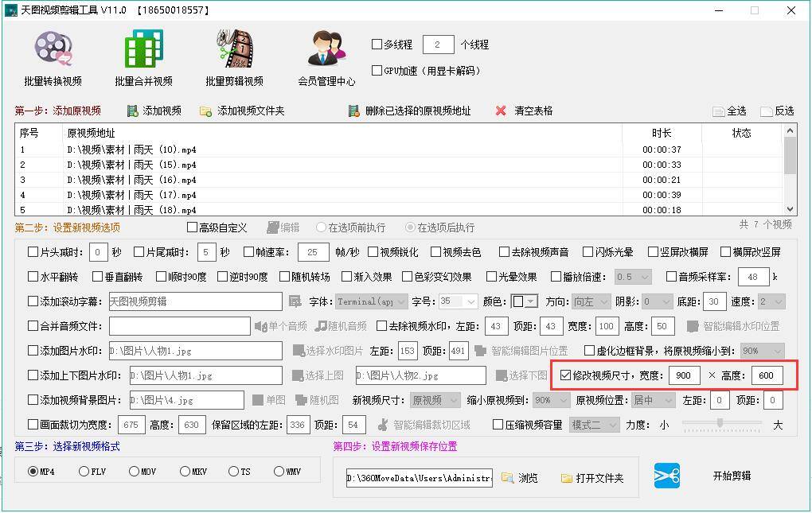Viewport: 812px width, 513px height.
Task: Click the 单个音频 speaker icon
Action: pyautogui.click(x=260, y=326)
